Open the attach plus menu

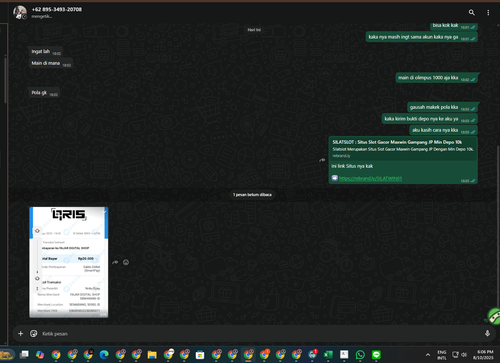(21, 333)
